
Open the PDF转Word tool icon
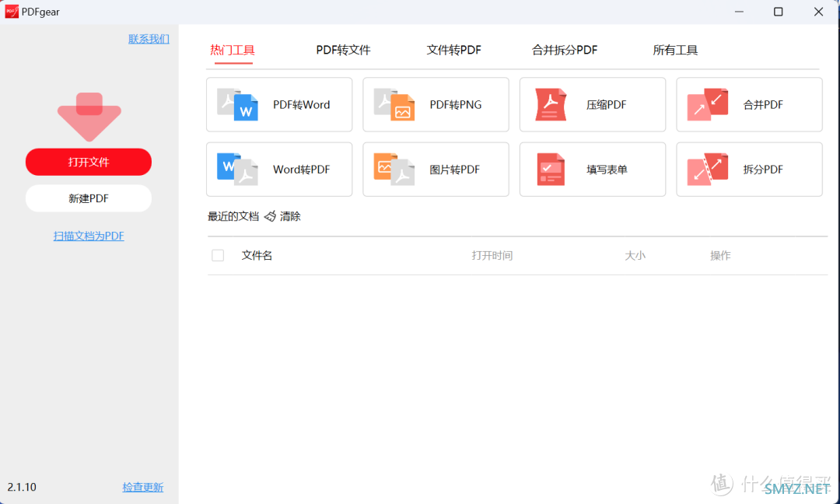(x=237, y=104)
